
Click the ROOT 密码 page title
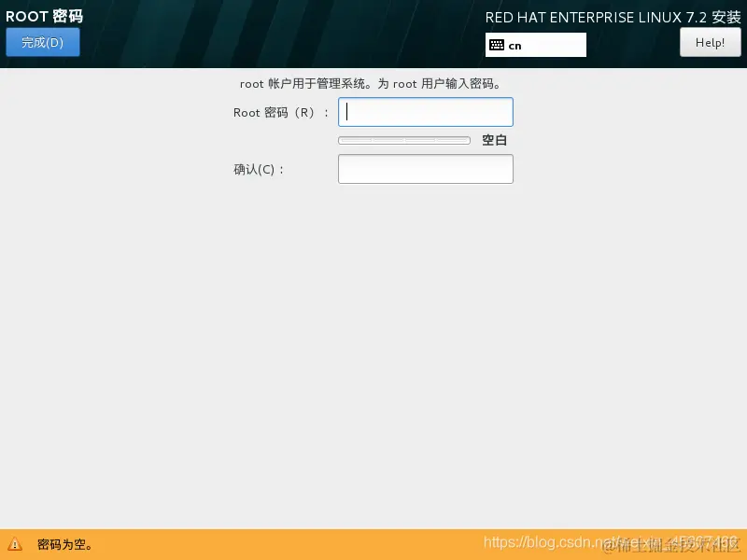(x=44, y=16)
